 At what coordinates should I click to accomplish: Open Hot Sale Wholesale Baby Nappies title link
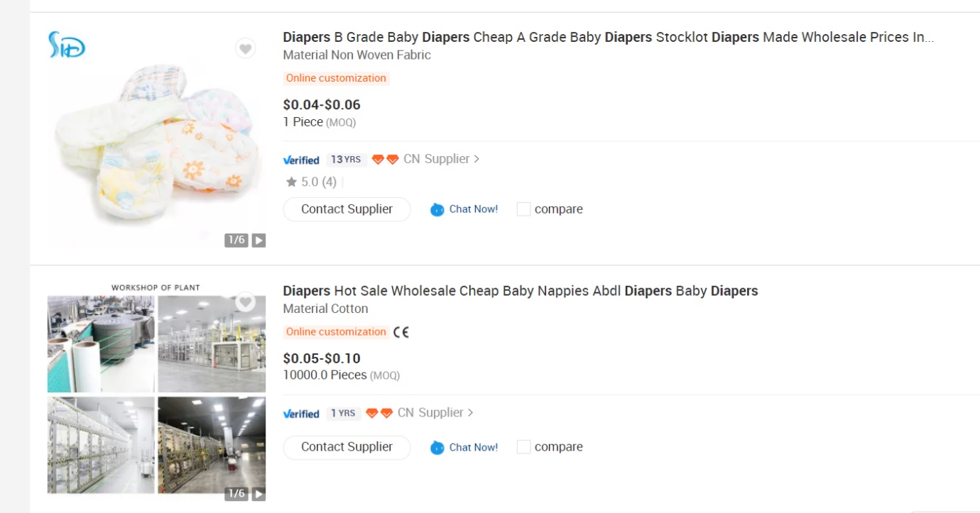point(520,291)
